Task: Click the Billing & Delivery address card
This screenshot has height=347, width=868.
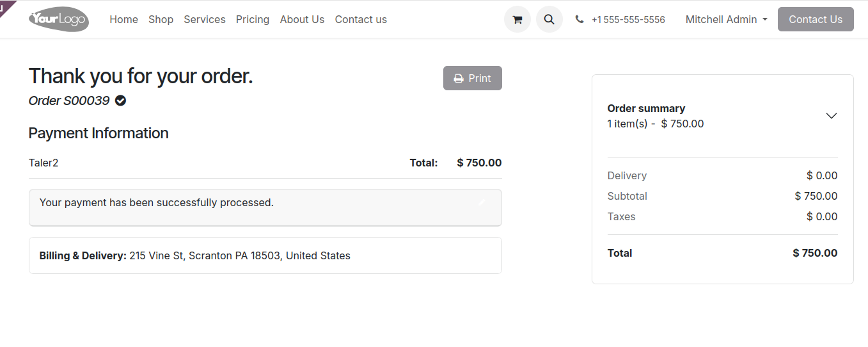Action: (265, 255)
